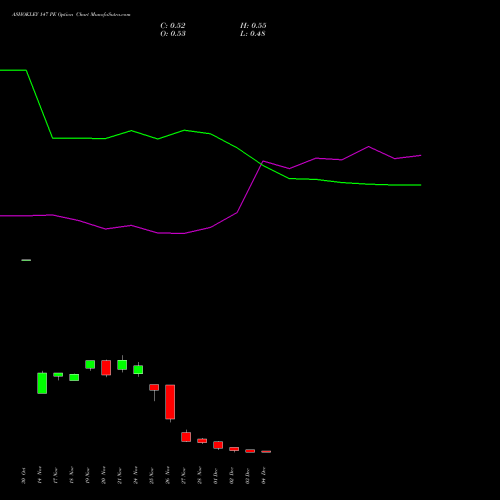Select the close value "C: 0.52"
The image size is (500, 500).
pos(173,26)
